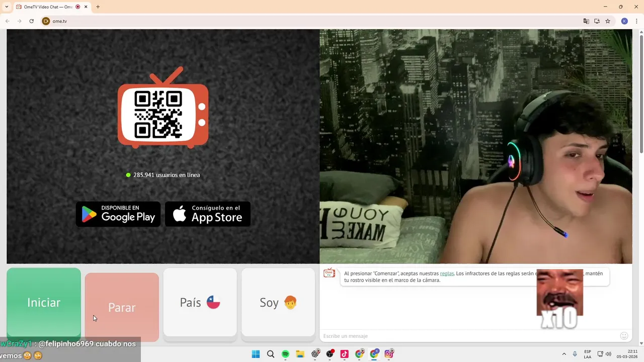The width and height of the screenshot is (644, 362).
Task: Click the local webcam video preview
Action: [475, 146]
